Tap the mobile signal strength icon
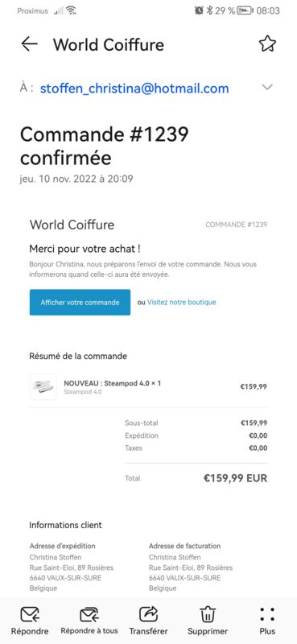Viewport: 297px width, 644px height. (x=58, y=10)
